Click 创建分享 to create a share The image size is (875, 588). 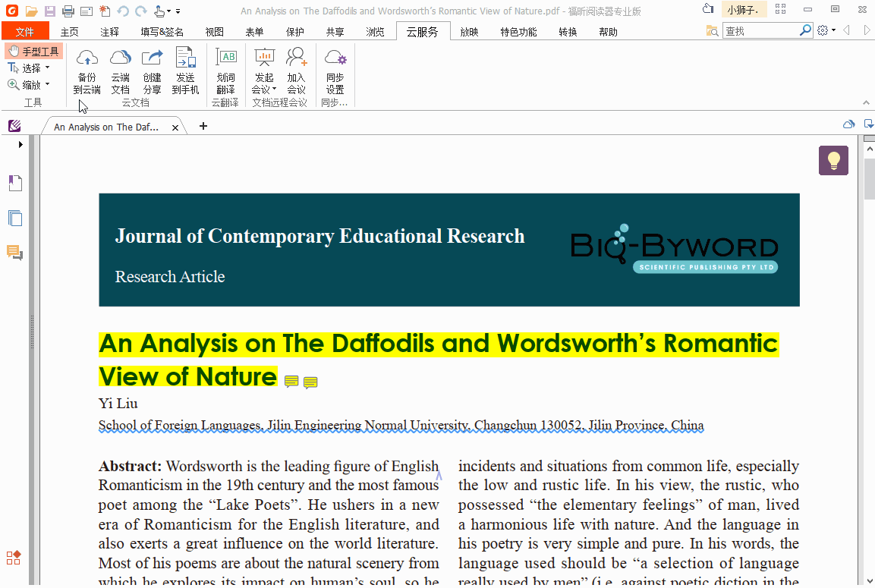tap(152, 72)
